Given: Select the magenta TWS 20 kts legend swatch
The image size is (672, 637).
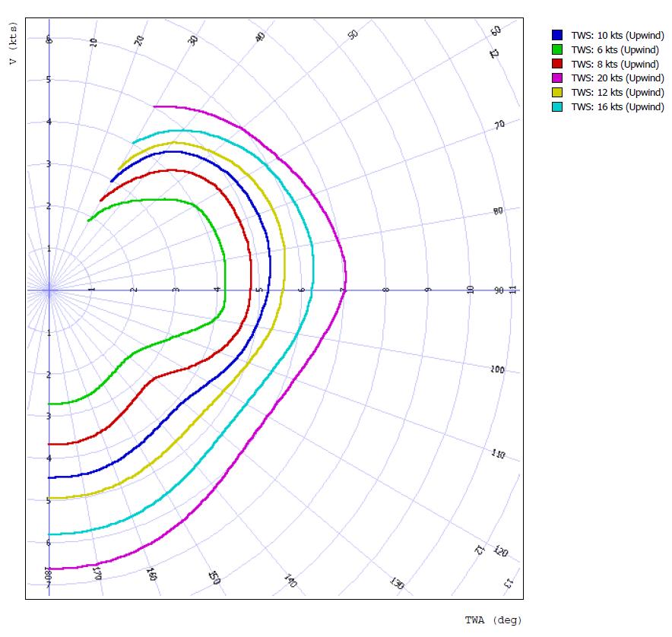Looking at the screenshot, I should pos(557,78).
